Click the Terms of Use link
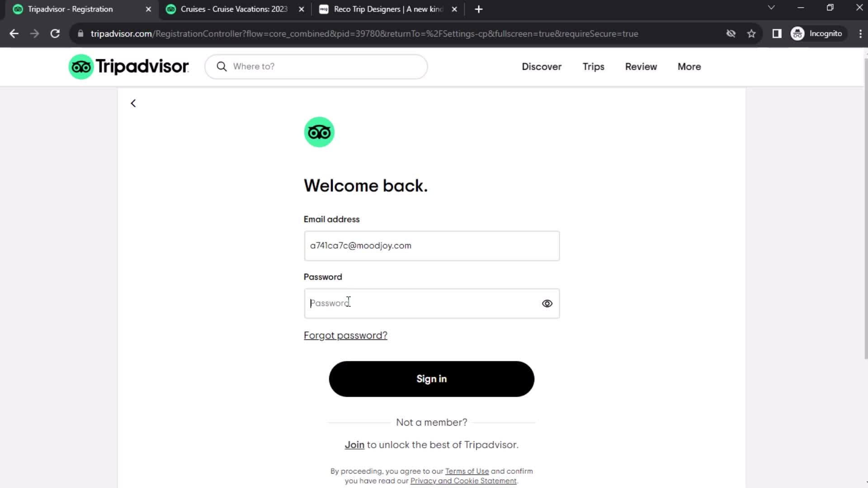Image resolution: width=868 pixels, height=488 pixels. [x=467, y=471]
